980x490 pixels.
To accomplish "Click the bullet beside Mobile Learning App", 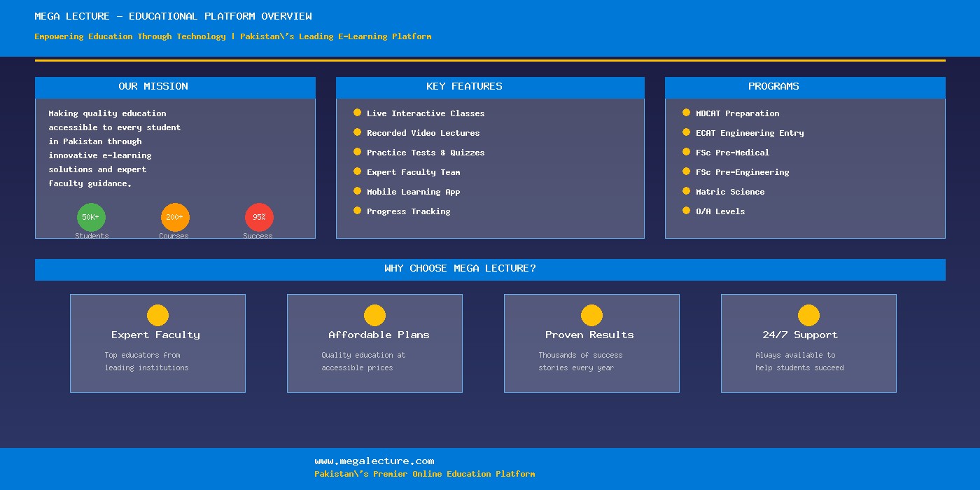I will click(357, 191).
